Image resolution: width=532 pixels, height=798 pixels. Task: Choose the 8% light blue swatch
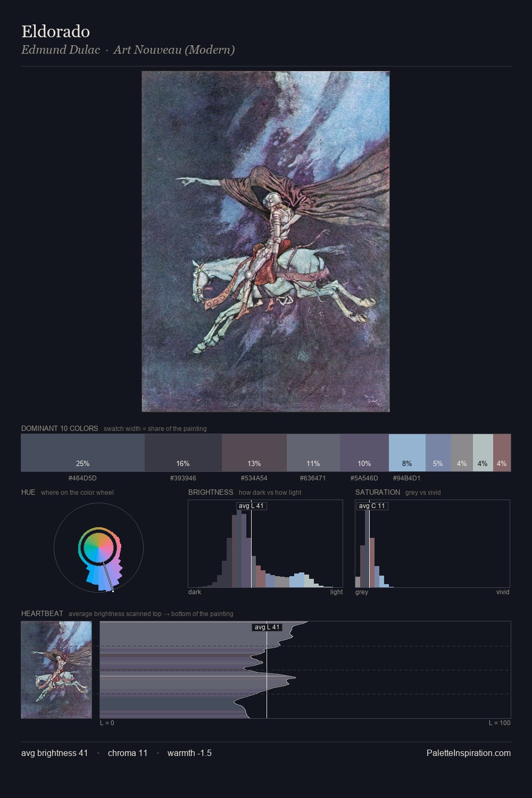407,453
